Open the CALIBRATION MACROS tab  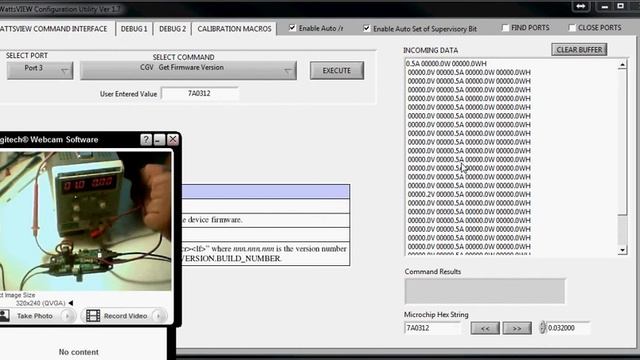[x=234, y=29]
